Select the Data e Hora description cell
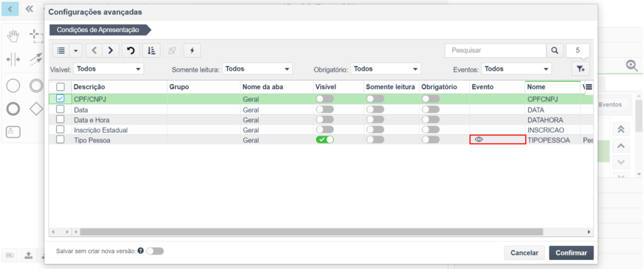The image size is (644, 269). pos(119,120)
